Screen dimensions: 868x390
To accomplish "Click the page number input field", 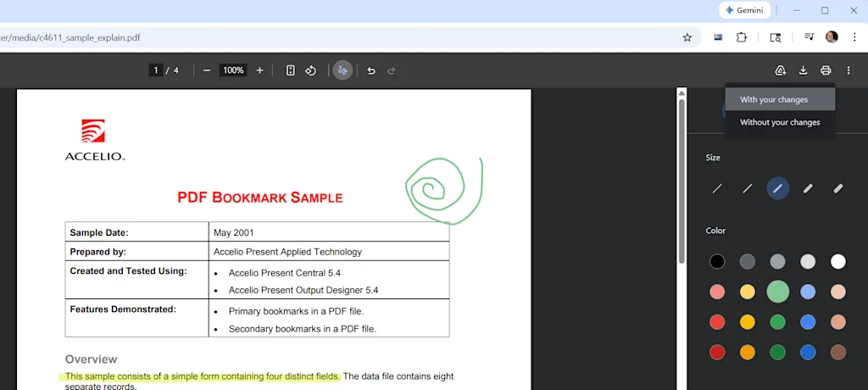I will click(x=156, y=70).
